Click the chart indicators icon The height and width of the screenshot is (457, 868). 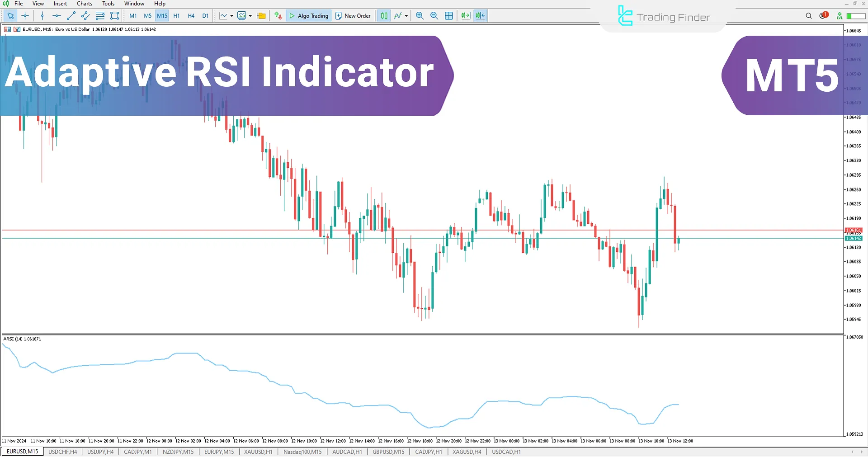pyautogui.click(x=398, y=16)
